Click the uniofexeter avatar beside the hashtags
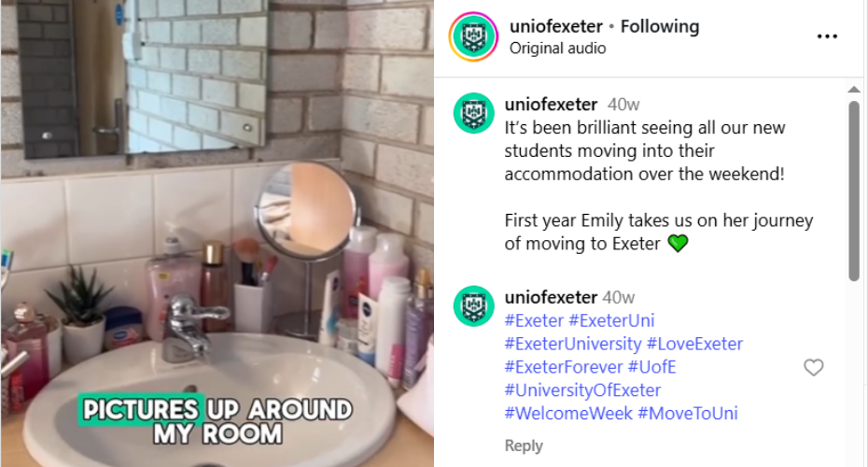Viewport: 868px width, 467px height. tap(474, 305)
